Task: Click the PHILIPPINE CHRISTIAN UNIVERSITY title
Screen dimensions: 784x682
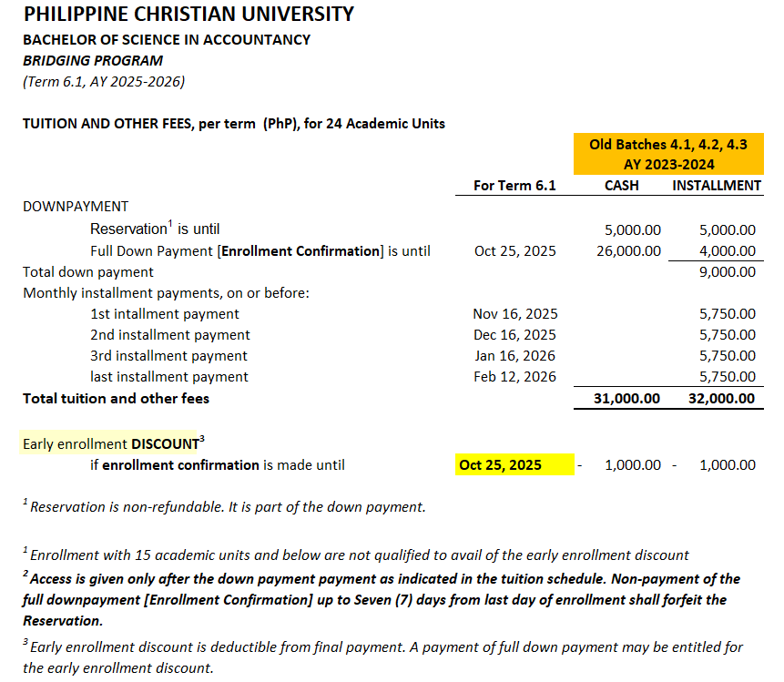Action: pyautogui.click(x=188, y=15)
